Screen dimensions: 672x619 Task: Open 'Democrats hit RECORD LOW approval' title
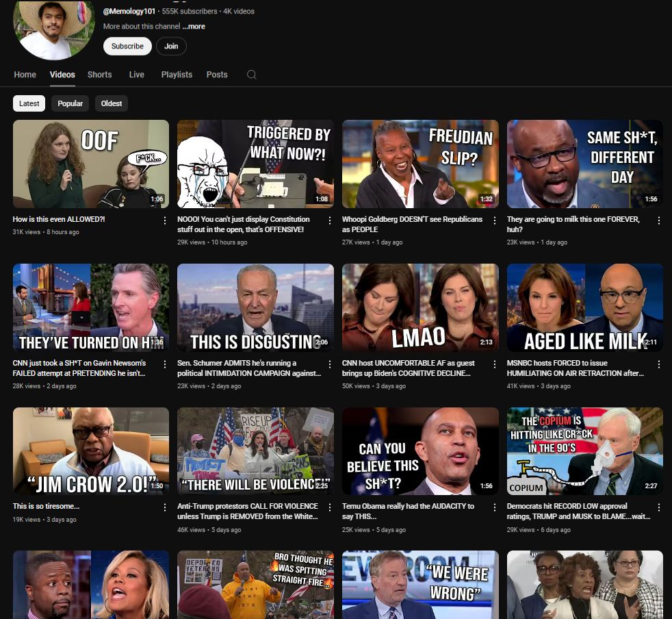[578, 511]
